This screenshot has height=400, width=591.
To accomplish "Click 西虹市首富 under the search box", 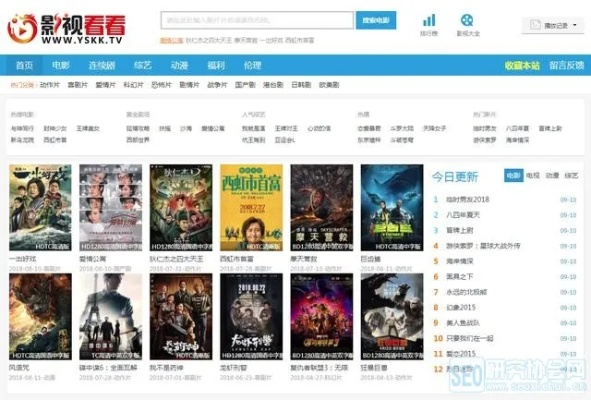I will 300,40.
